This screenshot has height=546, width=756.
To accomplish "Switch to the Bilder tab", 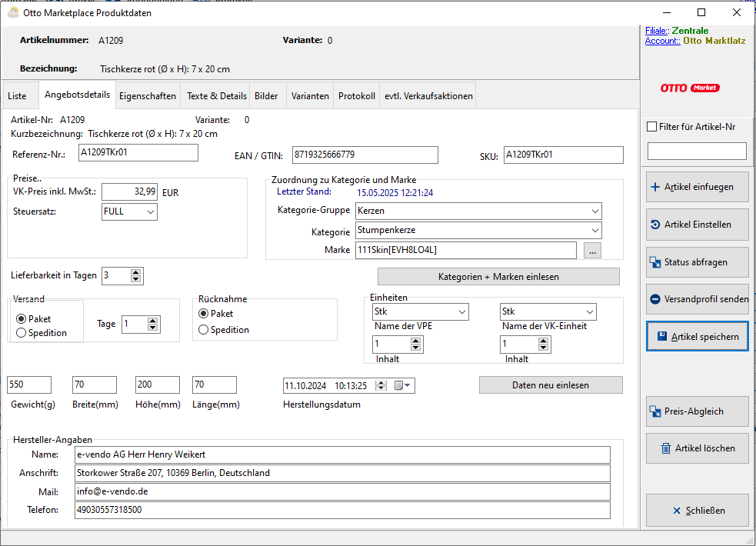I will coord(266,96).
